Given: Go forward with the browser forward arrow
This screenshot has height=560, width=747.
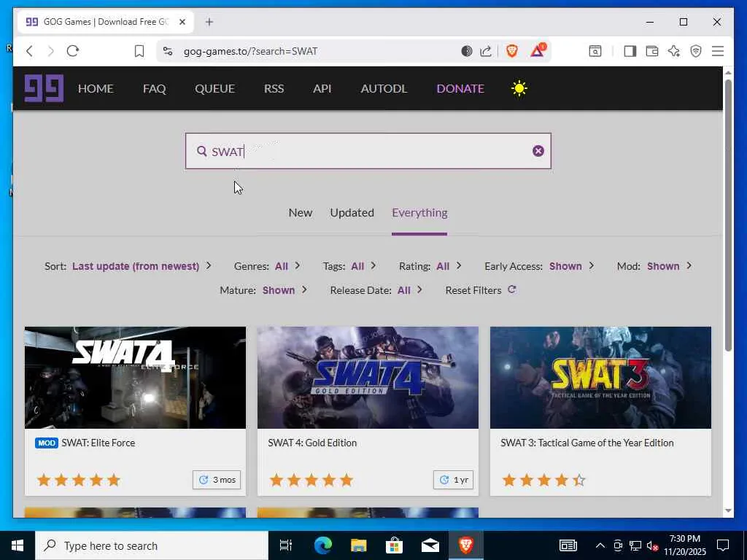Looking at the screenshot, I should pos(51,51).
